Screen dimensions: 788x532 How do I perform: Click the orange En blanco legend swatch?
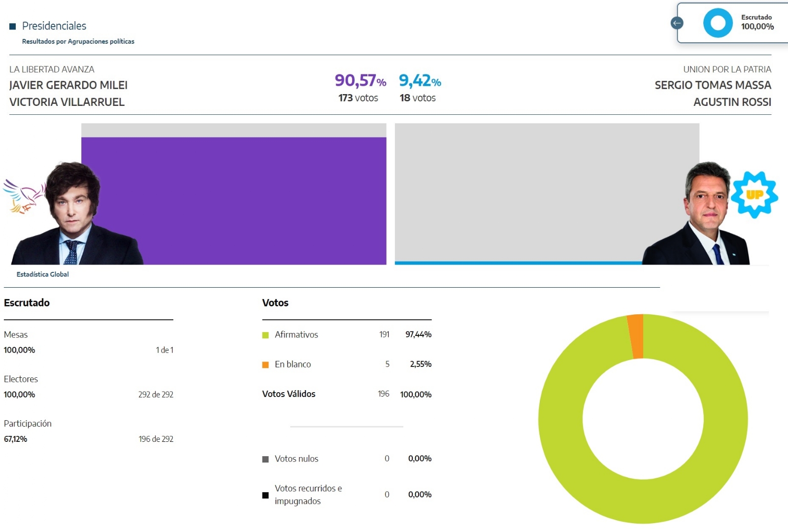265,365
